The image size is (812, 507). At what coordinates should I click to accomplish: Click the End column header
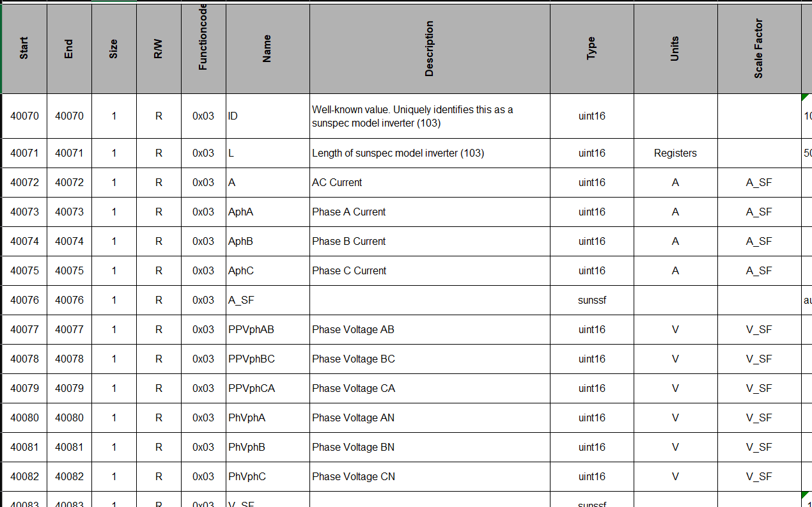tap(69, 49)
